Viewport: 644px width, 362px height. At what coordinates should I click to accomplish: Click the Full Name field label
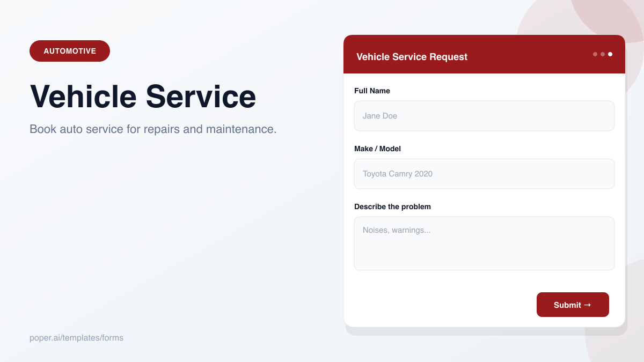point(372,91)
